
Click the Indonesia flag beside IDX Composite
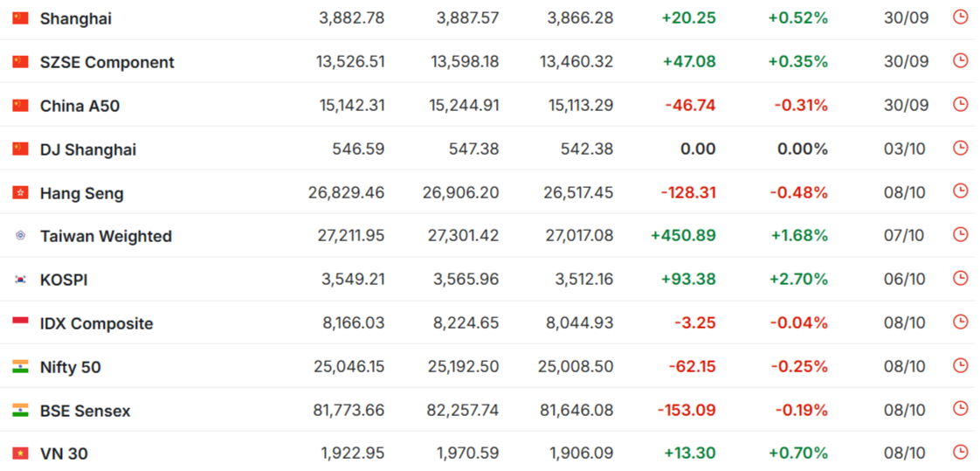point(20,323)
